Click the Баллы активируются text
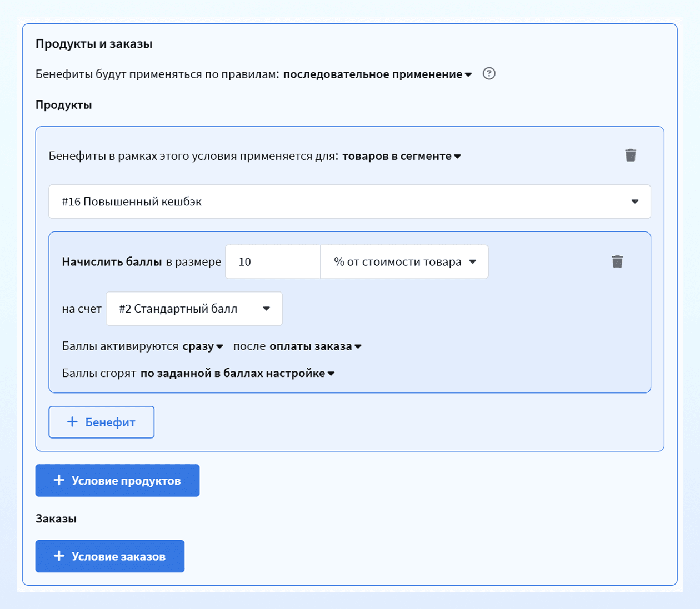The height and width of the screenshot is (609, 700). pyautogui.click(x=120, y=346)
